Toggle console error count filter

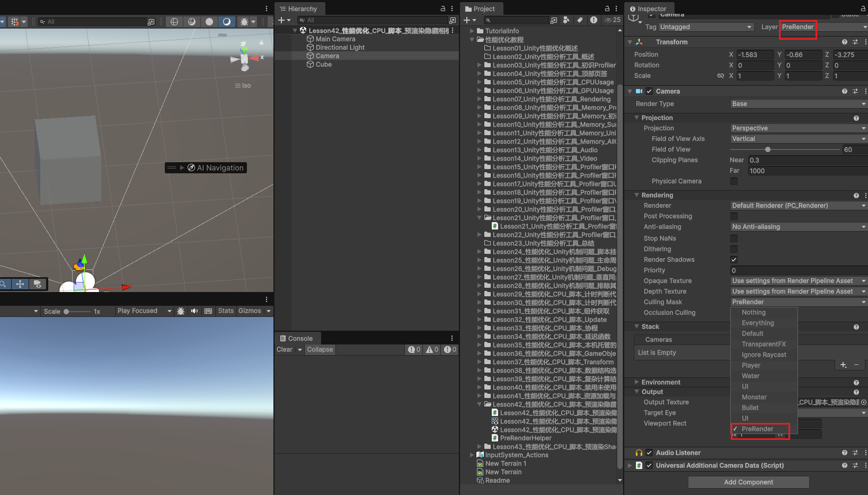pyautogui.click(x=450, y=350)
